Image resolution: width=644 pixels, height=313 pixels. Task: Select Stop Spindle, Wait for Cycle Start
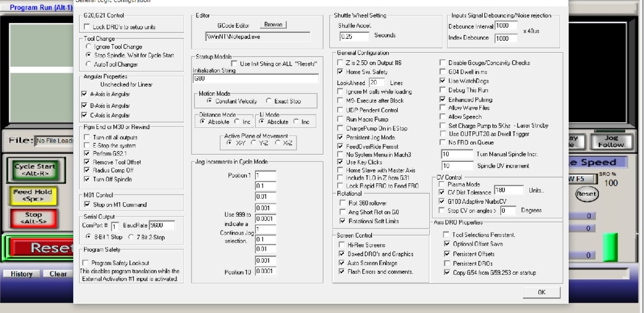88,55
